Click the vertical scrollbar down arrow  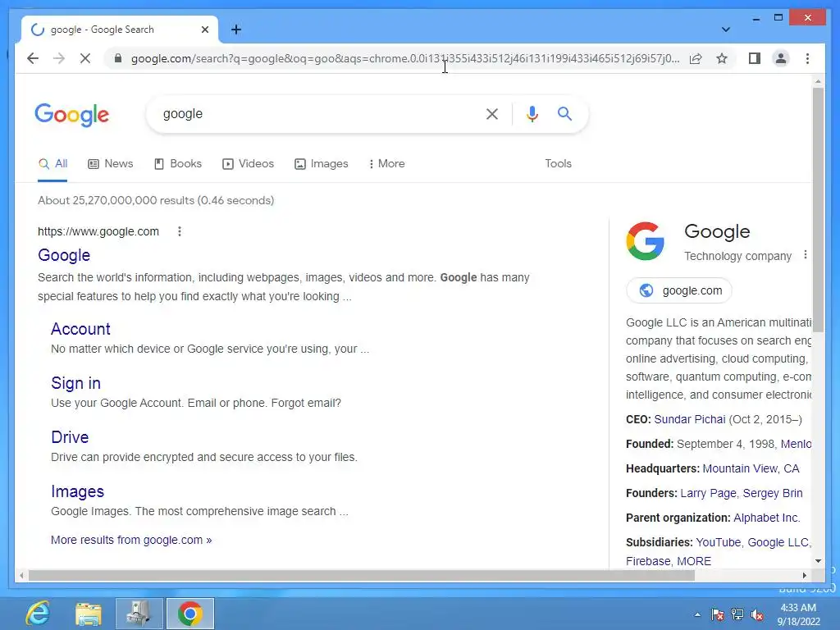tap(818, 561)
